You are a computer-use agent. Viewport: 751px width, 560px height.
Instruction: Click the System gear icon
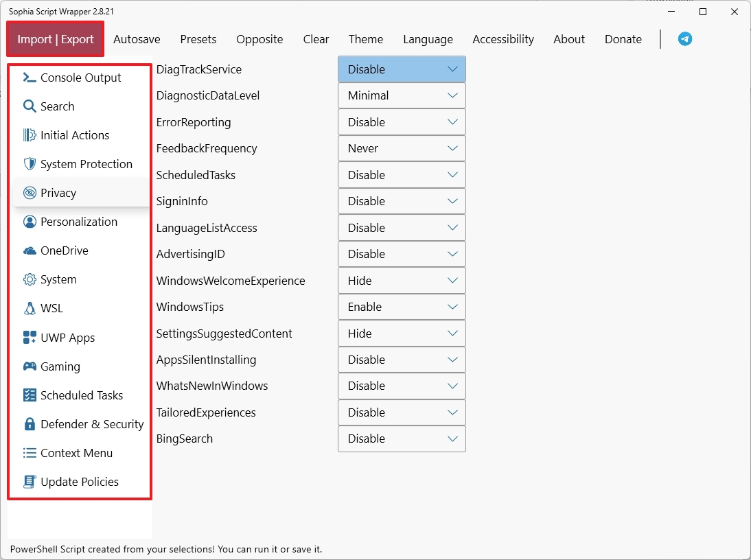(x=30, y=279)
